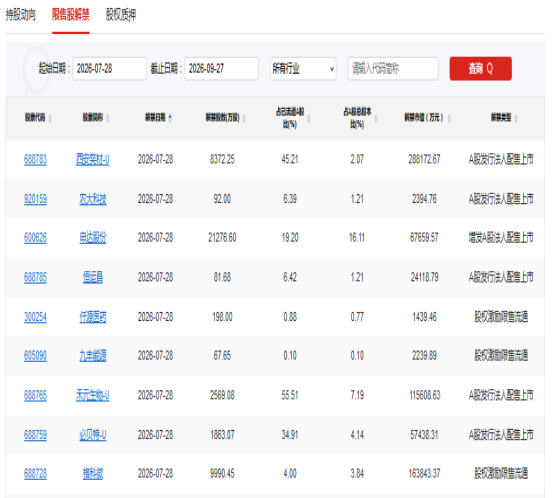
Task: Open stock code 688783 link
Action: pos(35,159)
